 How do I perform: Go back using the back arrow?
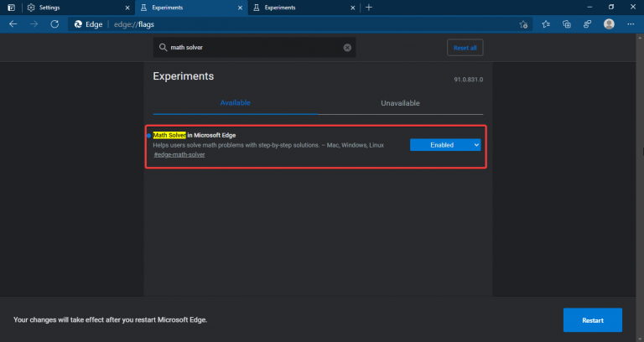[x=13, y=24]
